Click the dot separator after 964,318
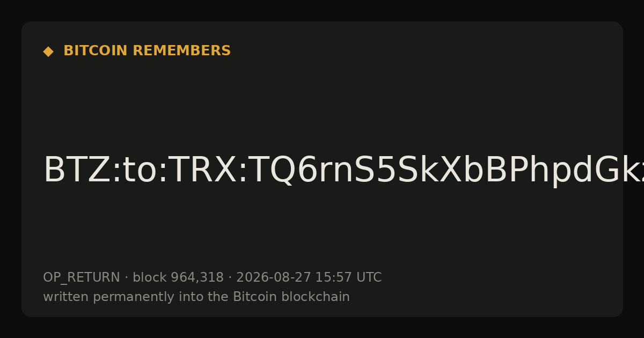644x338 pixels. point(230,278)
